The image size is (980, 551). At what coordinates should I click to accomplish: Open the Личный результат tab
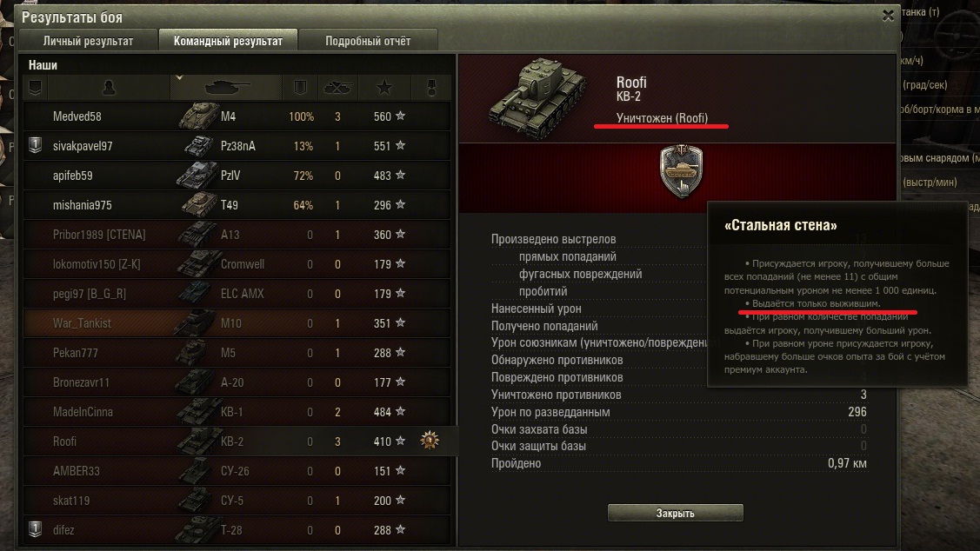pyautogui.click(x=88, y=41)
